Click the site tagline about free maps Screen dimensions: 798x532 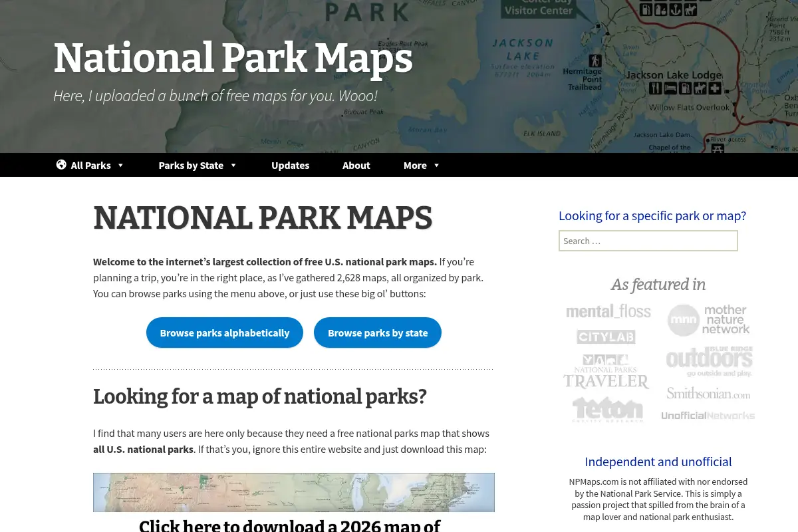click(215, 96)
